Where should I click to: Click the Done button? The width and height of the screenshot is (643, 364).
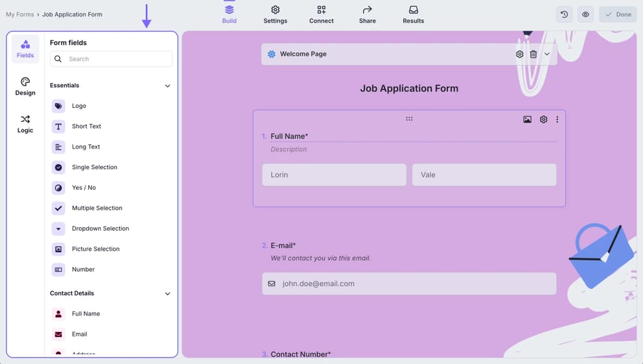pos(617,14)
